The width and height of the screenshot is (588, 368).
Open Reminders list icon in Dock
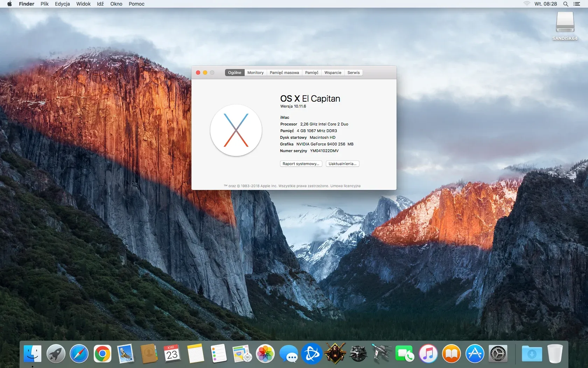coord(219,354)
